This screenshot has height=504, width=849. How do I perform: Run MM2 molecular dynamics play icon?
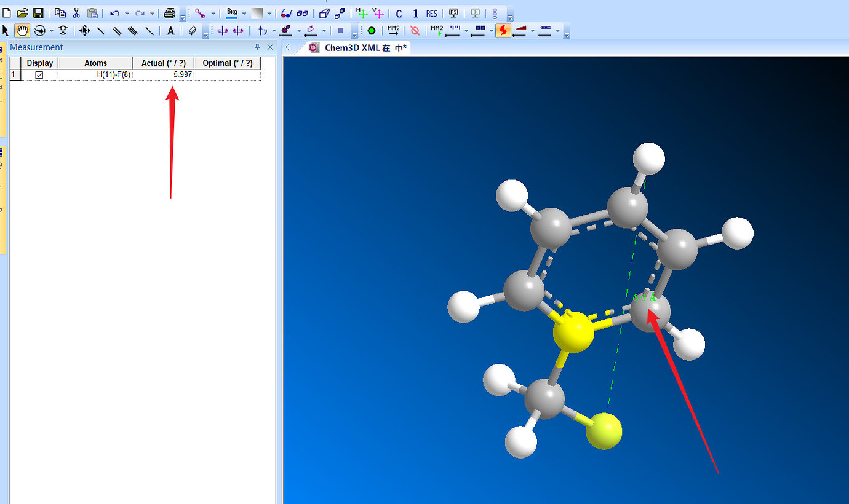coord(437,30)
